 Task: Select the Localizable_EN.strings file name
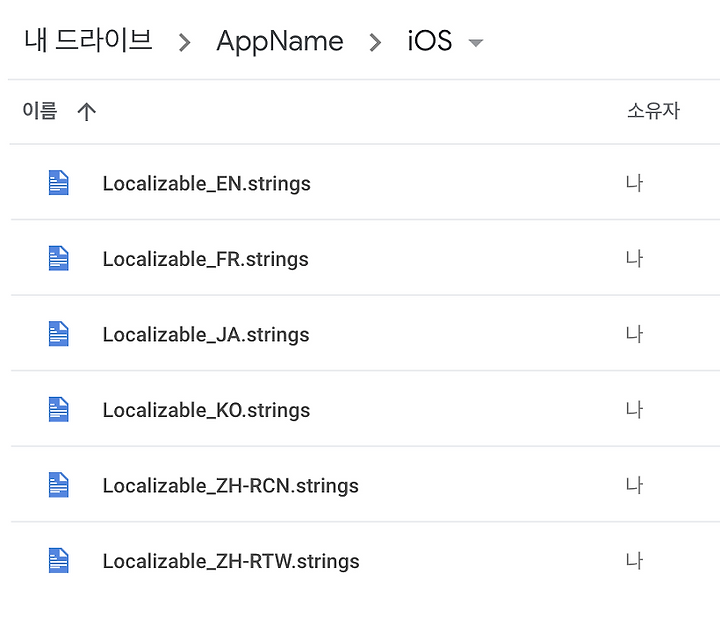click(207, 184)
